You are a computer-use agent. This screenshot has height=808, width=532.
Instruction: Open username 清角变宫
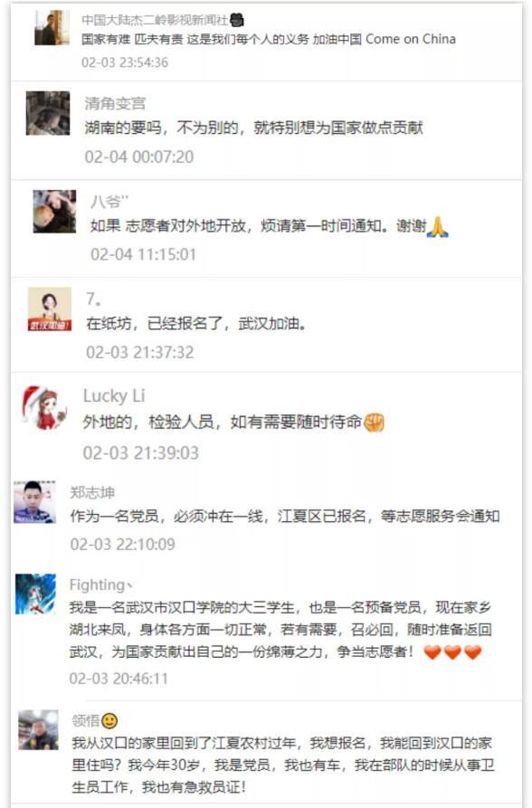(116, 103)
